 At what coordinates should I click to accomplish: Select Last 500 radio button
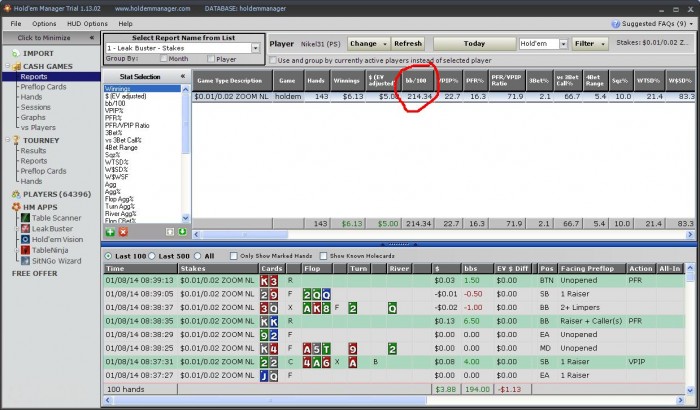[152, 256]
